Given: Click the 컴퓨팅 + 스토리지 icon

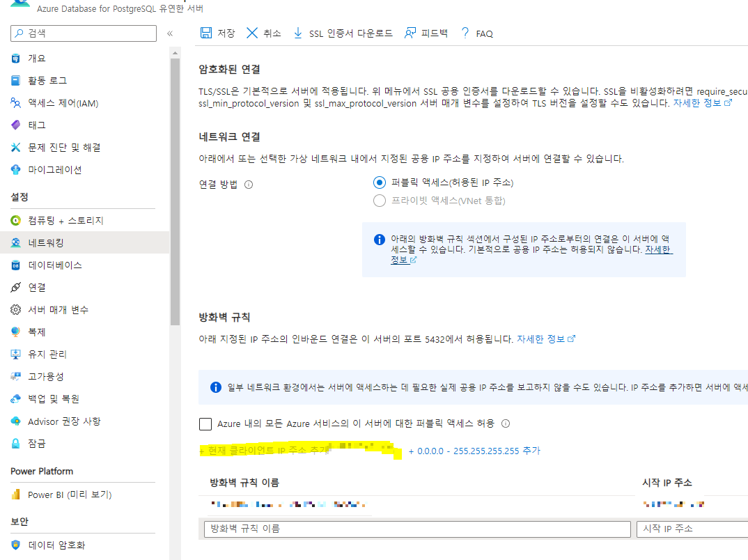Looking at the screenshot, I should [x=16, y=220].
